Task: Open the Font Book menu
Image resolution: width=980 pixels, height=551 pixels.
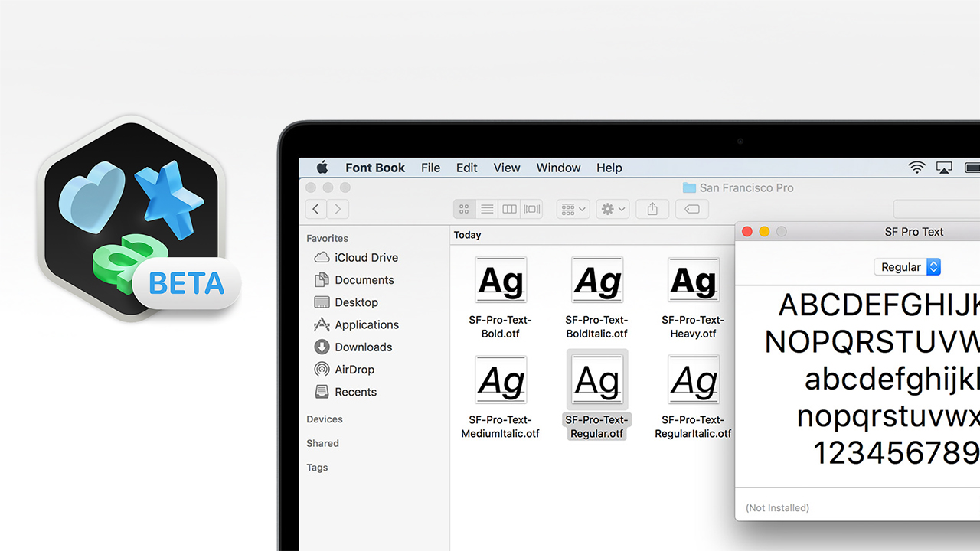Action: 375,168
